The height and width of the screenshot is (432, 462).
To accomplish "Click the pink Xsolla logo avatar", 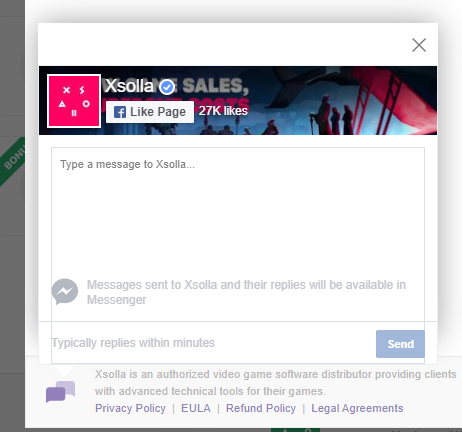I will pos(74,101).
